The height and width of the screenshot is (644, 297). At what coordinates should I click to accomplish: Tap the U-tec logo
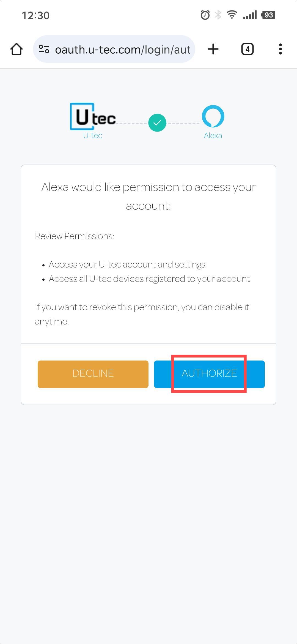coord(93,116)
